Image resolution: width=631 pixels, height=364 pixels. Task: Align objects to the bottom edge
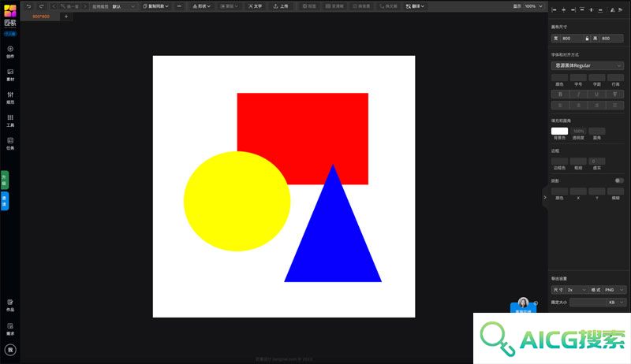[x=600, y=9]
